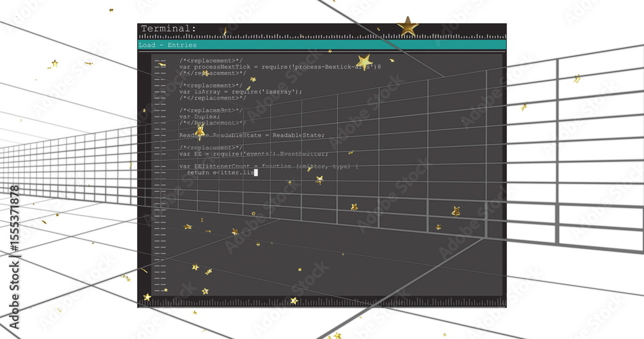The width and height of the screenshot is (644, 339).
Task: Click "Readable.ReadableState = ReadableState;" line
Action: pyautogui.click(x=252, y=135)
